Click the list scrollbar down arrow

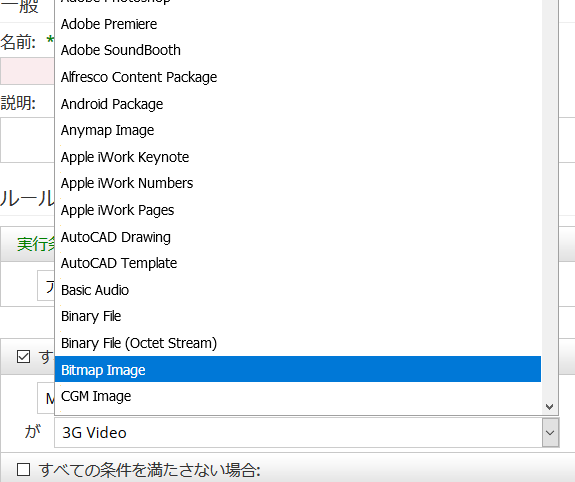point(549,406)
